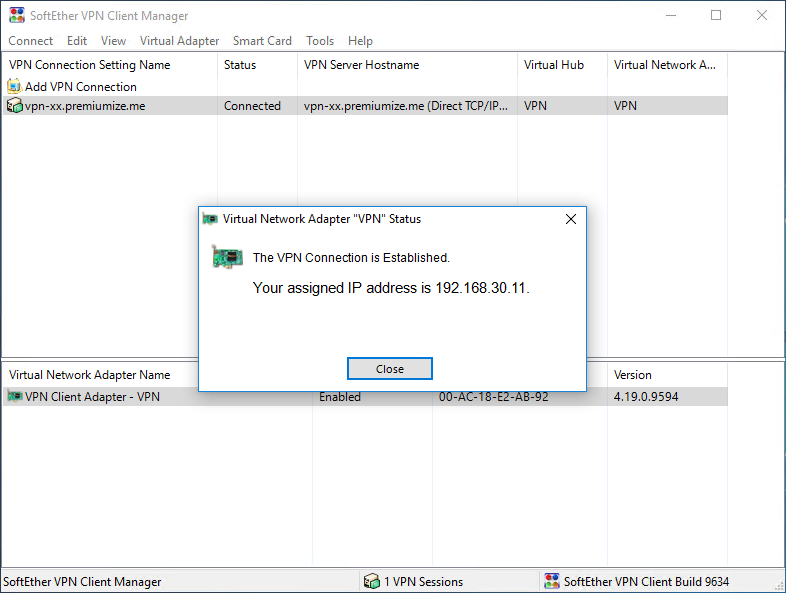Image resolution: width=786 pixels, height=593 pixels.
Task: Click the Close button in the status dialog
Action: pos(389,369)
